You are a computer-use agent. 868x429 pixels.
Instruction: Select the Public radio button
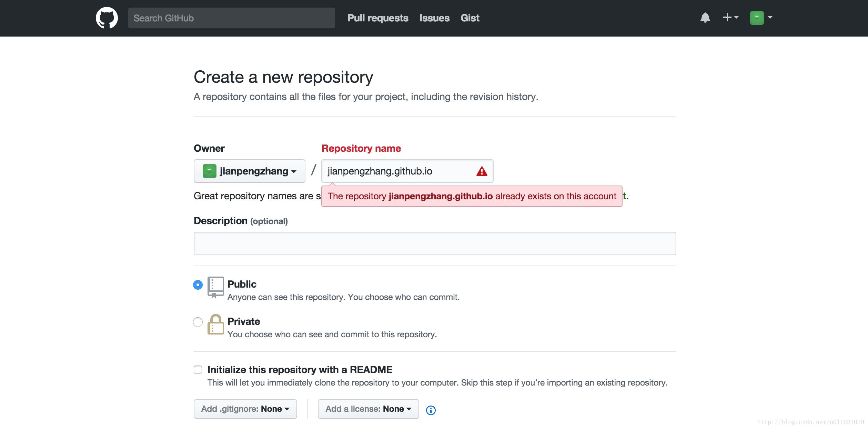coord(198,285)
